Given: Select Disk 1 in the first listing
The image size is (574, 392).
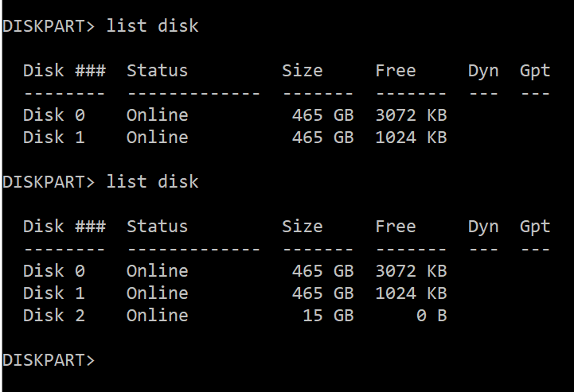Looking at the screenshot, I should (53, 138).
